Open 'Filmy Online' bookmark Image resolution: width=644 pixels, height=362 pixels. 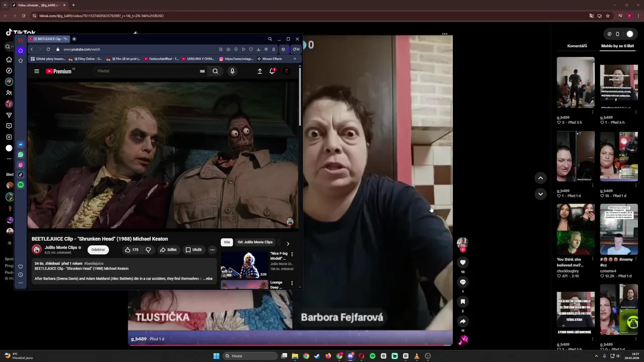point(86,59)
